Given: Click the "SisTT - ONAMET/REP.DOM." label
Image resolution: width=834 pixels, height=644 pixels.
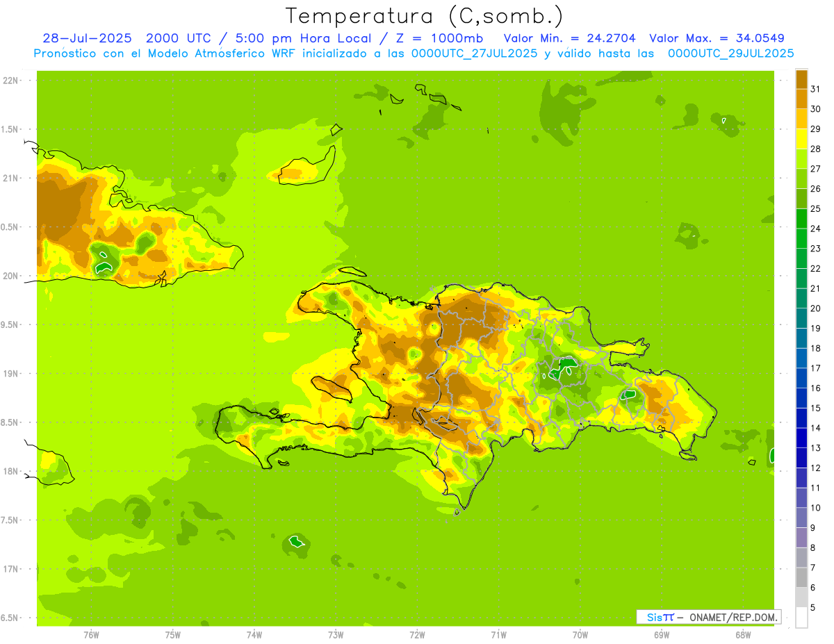Looking at the screenshot, I should point(709,617).
